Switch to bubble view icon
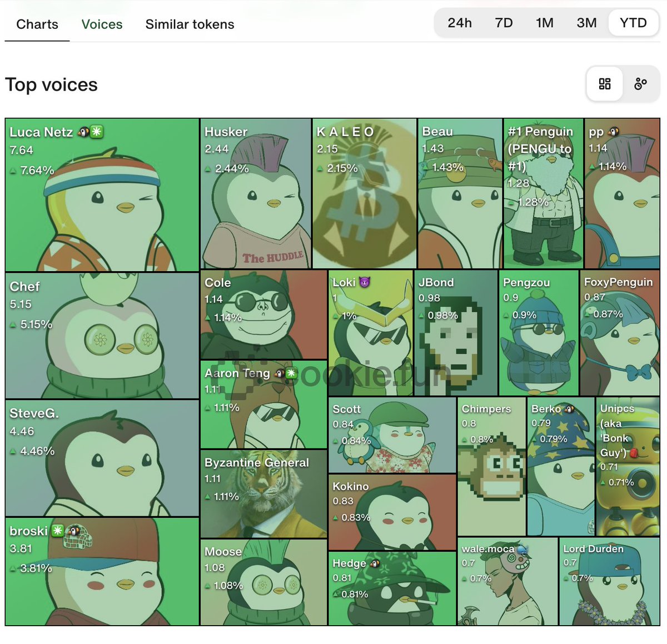This screenshot has width=667, height=644. coord(640,84)
